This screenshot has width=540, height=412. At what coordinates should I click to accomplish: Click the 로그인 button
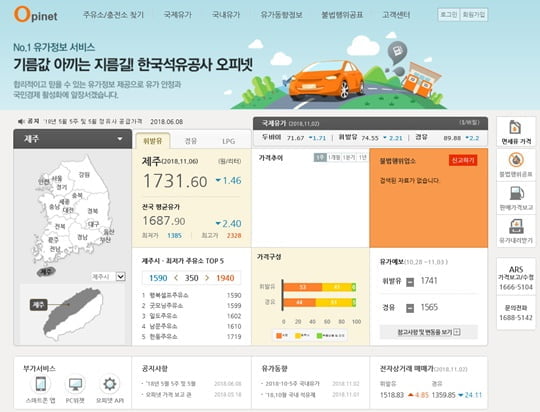click(x=449, y=14)
